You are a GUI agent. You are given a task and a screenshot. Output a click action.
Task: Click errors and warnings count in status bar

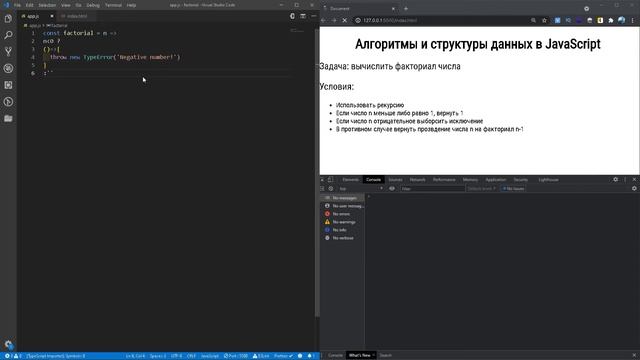pyautogui.click(x=12, y=356)
